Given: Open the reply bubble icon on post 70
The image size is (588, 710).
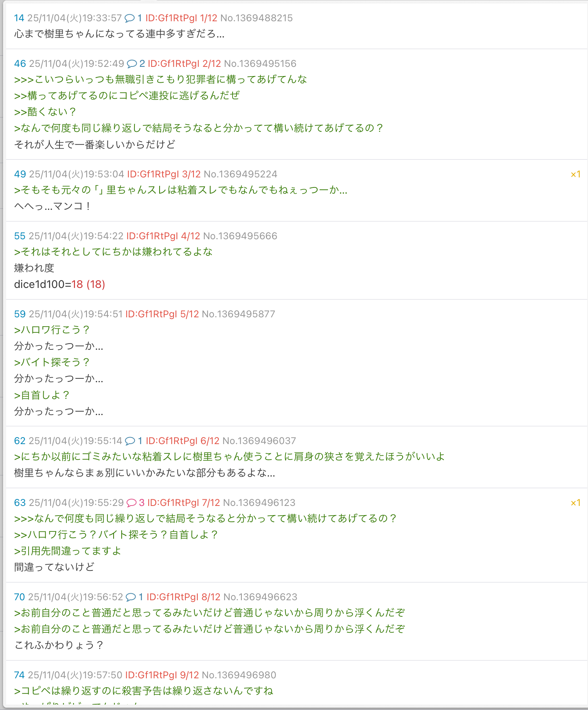Looking at the screenshot, I should (x=131, y=597).
